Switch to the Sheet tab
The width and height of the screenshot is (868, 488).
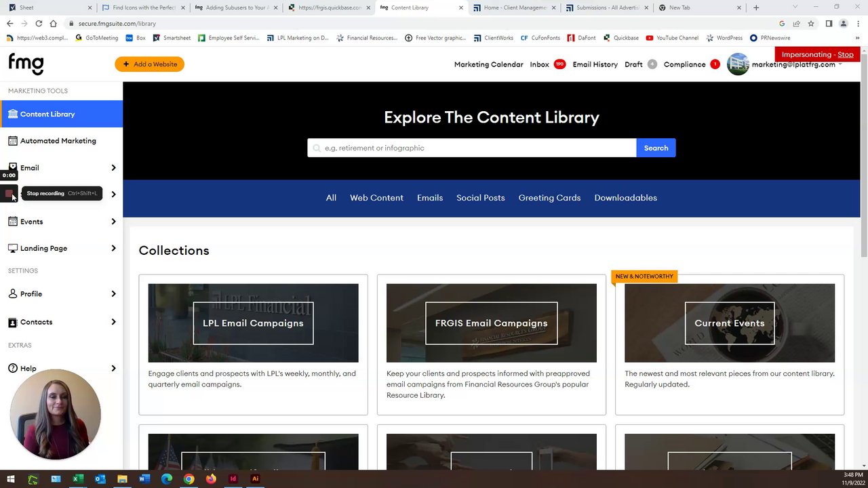(49, 7)
